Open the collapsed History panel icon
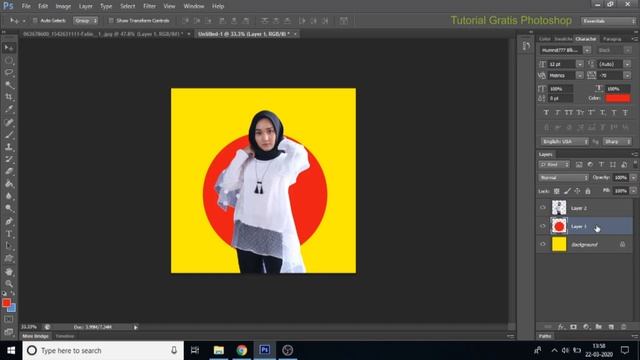The width and height of the screenshot is (640, 360). tap(526, 46)
